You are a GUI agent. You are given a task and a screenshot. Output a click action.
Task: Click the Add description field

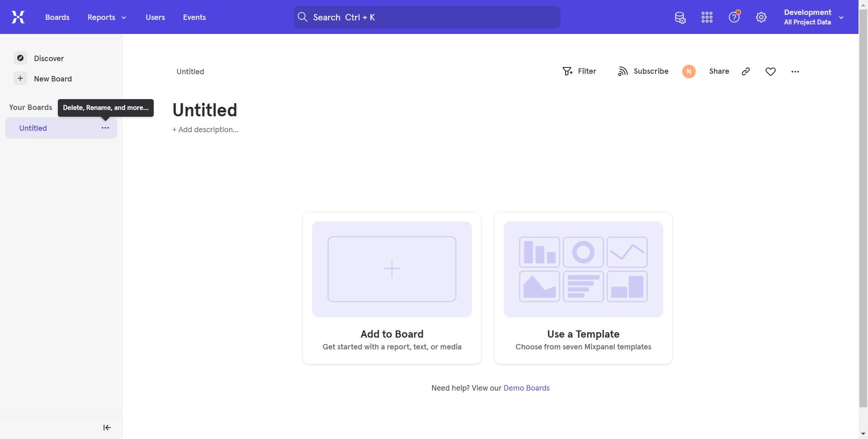point(205,129)
